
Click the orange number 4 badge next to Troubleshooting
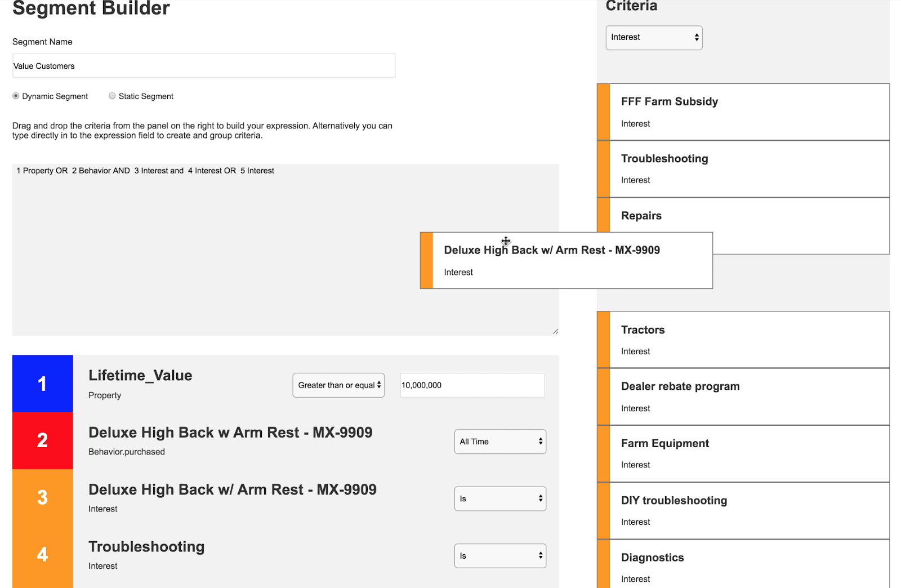tap(42, 555)
